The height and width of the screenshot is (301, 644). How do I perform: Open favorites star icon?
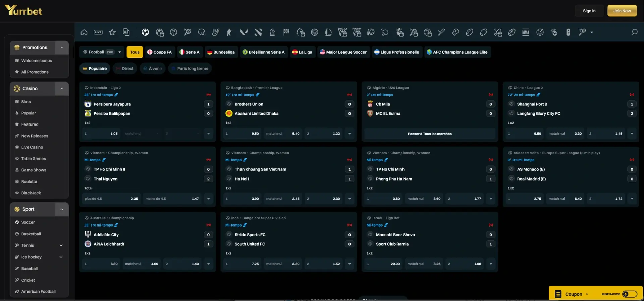click(x=112, y=32)
